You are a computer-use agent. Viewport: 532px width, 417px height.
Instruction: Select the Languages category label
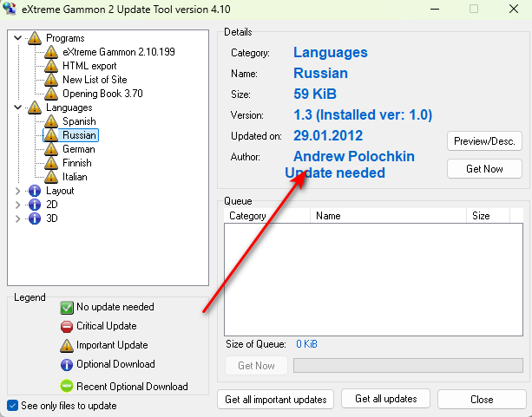click(x=69, y=108)
